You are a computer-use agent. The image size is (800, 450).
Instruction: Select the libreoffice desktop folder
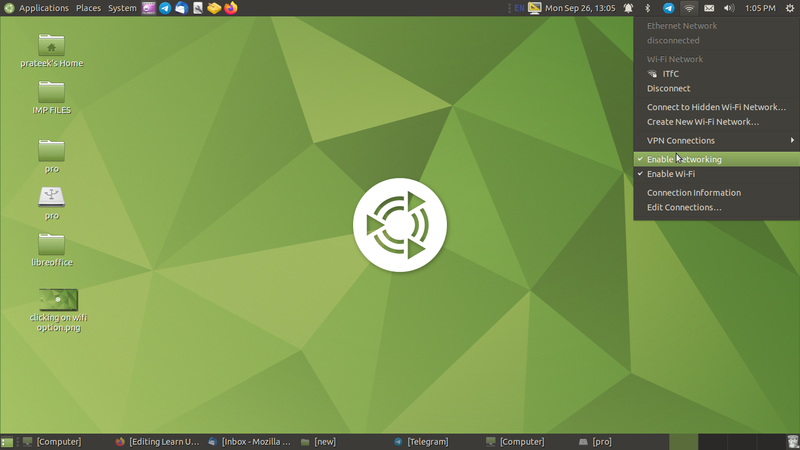click(x=52, y=250)
